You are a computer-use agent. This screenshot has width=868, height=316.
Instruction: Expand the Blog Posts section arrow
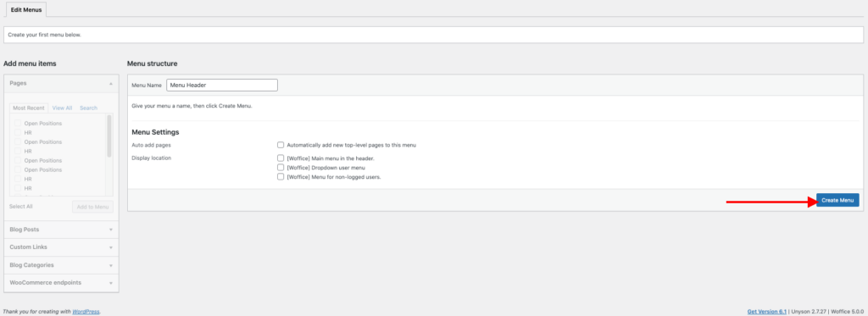pyautogui.click(x=111, y=229)
